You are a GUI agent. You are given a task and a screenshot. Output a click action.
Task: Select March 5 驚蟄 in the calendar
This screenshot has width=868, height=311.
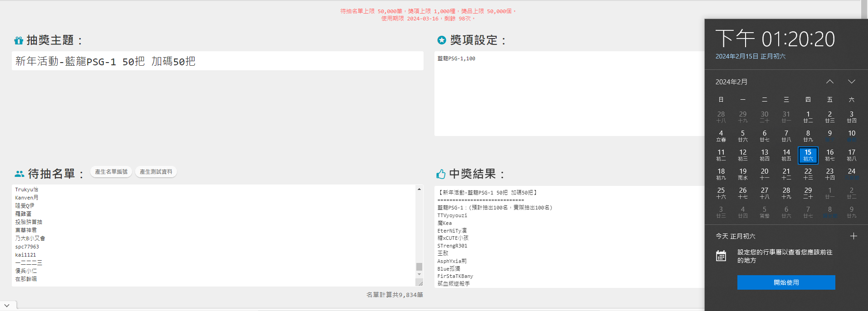point(765,212)
